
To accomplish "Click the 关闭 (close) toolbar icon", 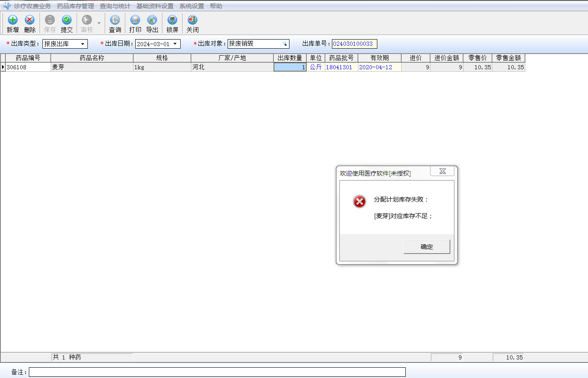I will click(x=193, y=20).
